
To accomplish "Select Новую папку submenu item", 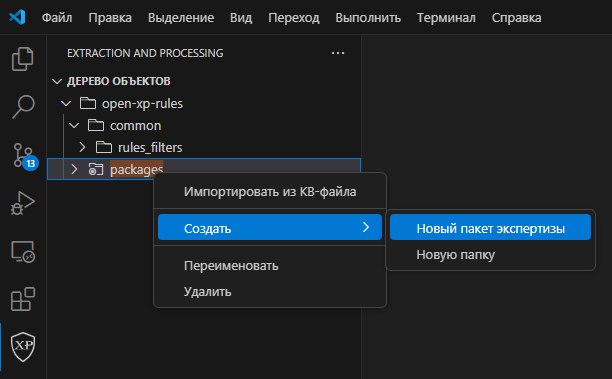I will pos(490,254).
